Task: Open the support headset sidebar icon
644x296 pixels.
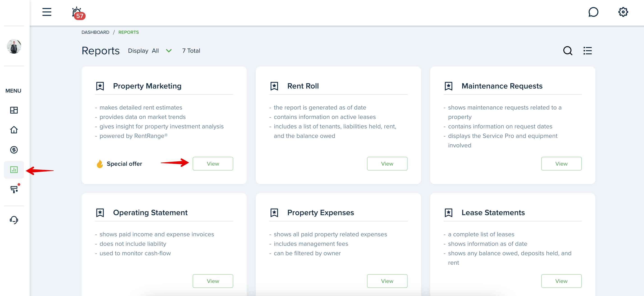Action: 14,220
